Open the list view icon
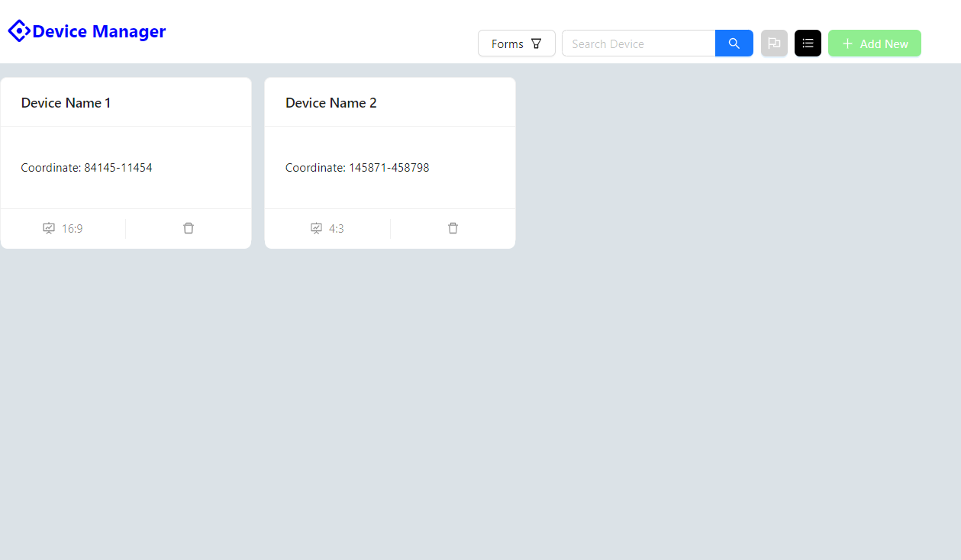This screenshot has height=560, width=961. (x=807, y=43)
